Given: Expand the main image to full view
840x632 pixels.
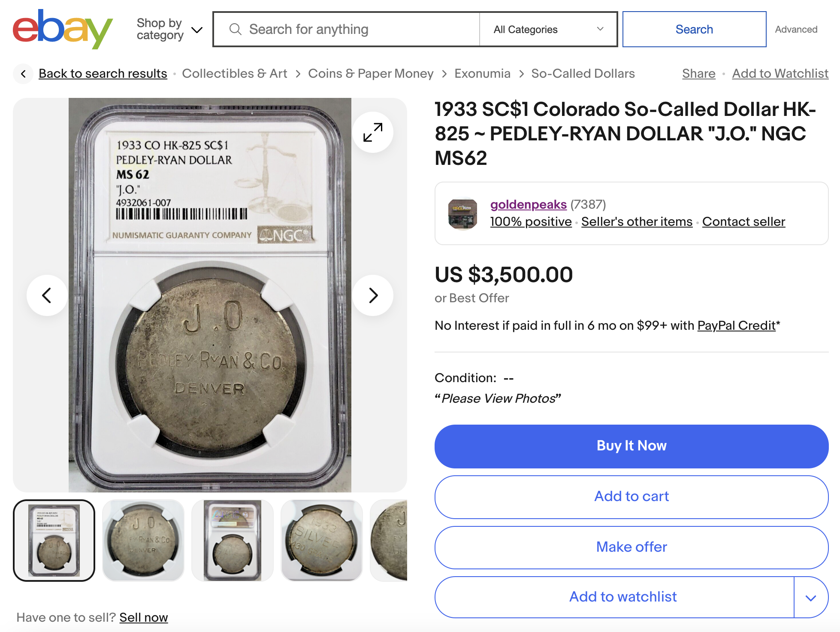Looking at the screenshot, I should (372, 132).
